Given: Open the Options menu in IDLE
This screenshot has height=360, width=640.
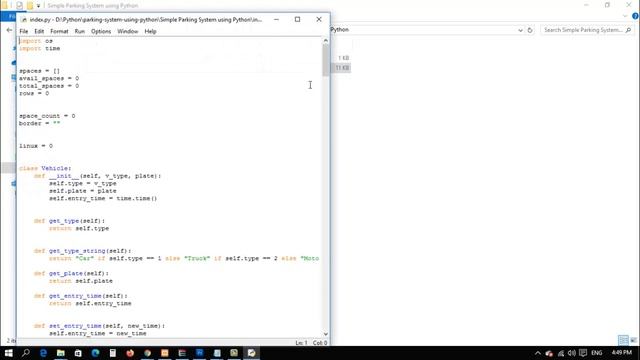Looking at the screenshot, I should (x=101, y=31).
